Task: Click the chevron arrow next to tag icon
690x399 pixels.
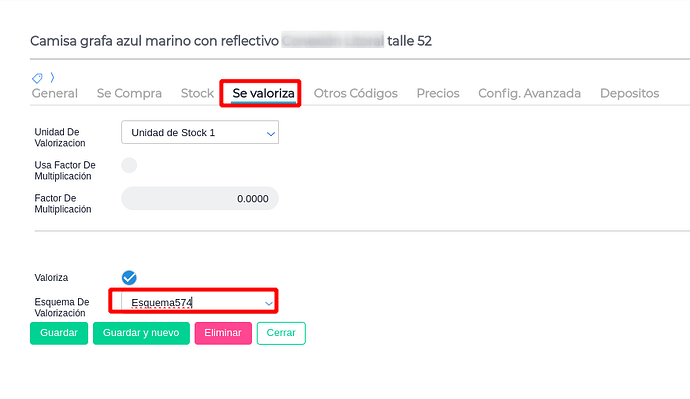Action: [52, 77]
